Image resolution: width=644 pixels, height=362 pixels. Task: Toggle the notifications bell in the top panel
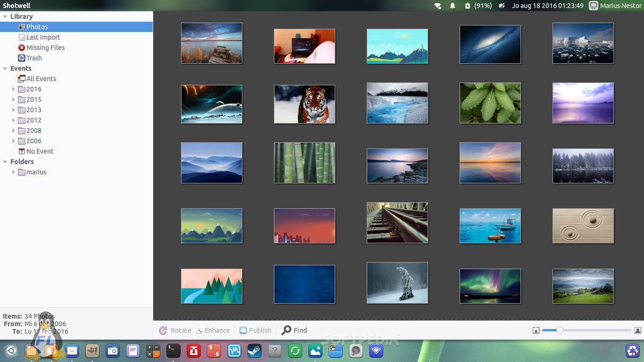452,6
